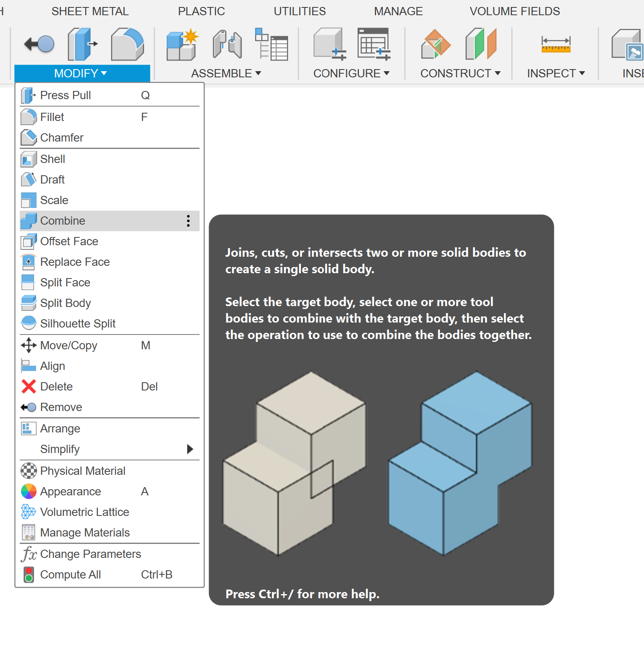The height and width of the screenshot is (655, 644).
Task: Choose Split Body menu entry
Action: 109,303
